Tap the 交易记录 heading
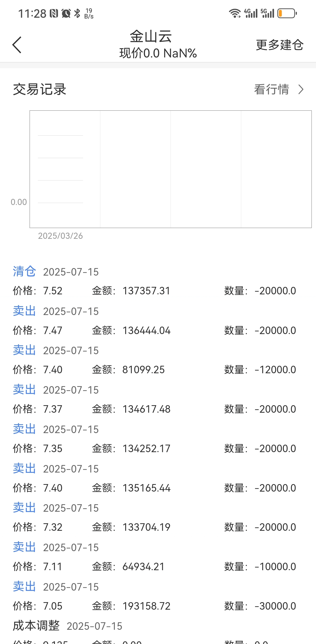This screenshot has width=316, height=644. pos(39,89)
